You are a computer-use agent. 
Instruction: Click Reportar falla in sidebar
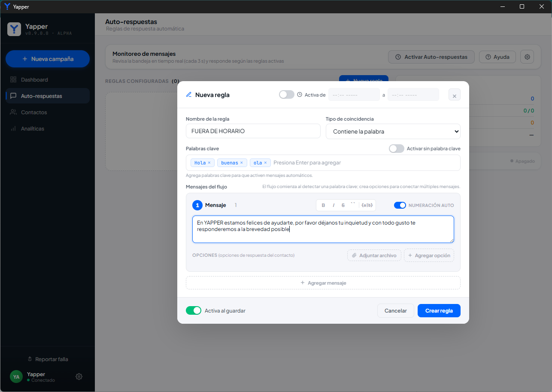click(48, 359)
